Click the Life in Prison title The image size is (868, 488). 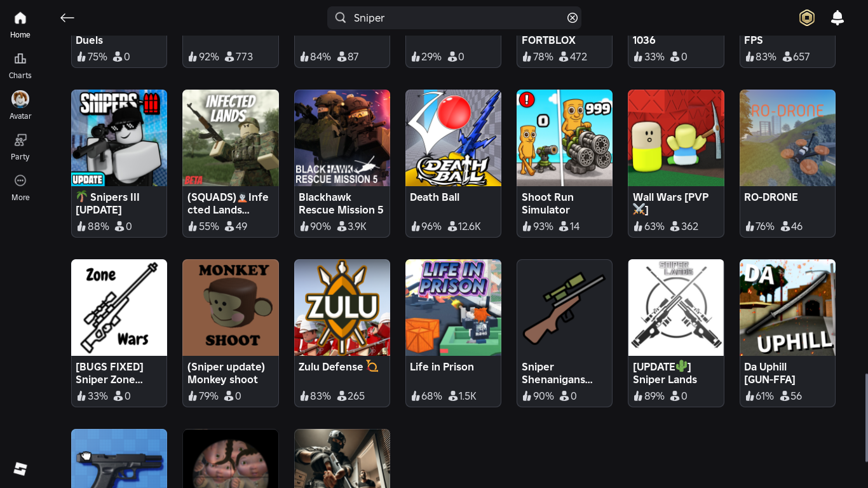[x=442, y=367]
